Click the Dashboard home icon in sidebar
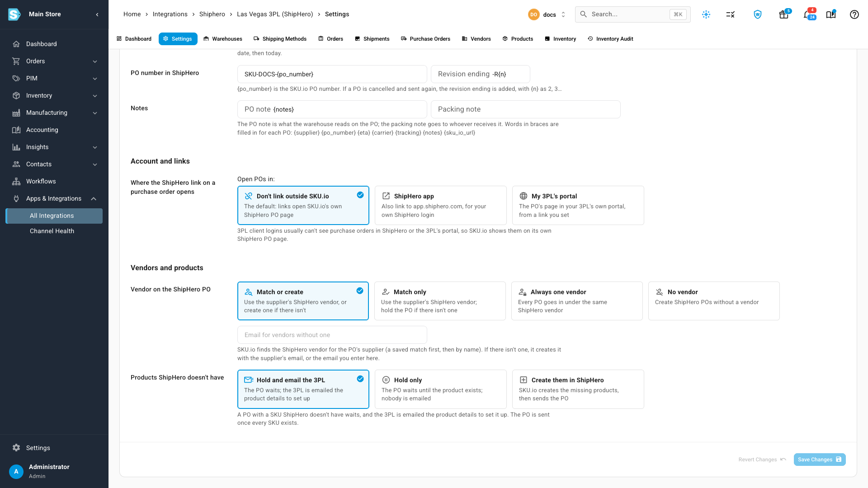The image size is (868, 488). click(x=16, y=44)
